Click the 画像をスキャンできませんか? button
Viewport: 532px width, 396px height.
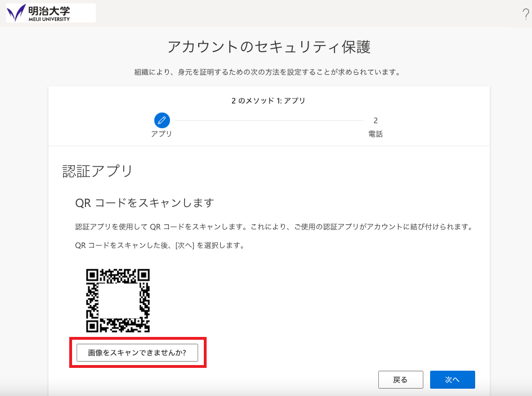click(137, 353)
